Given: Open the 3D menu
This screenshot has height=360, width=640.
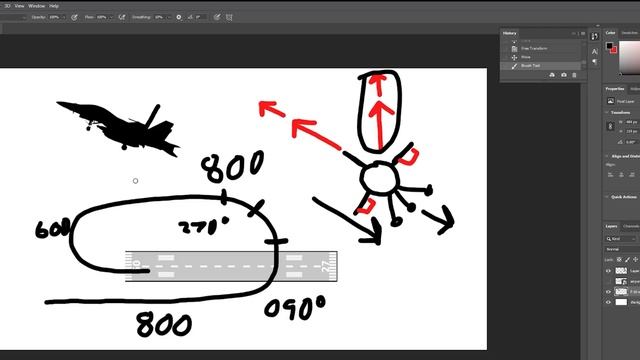Looking at the screenshot, I should 7,6.
